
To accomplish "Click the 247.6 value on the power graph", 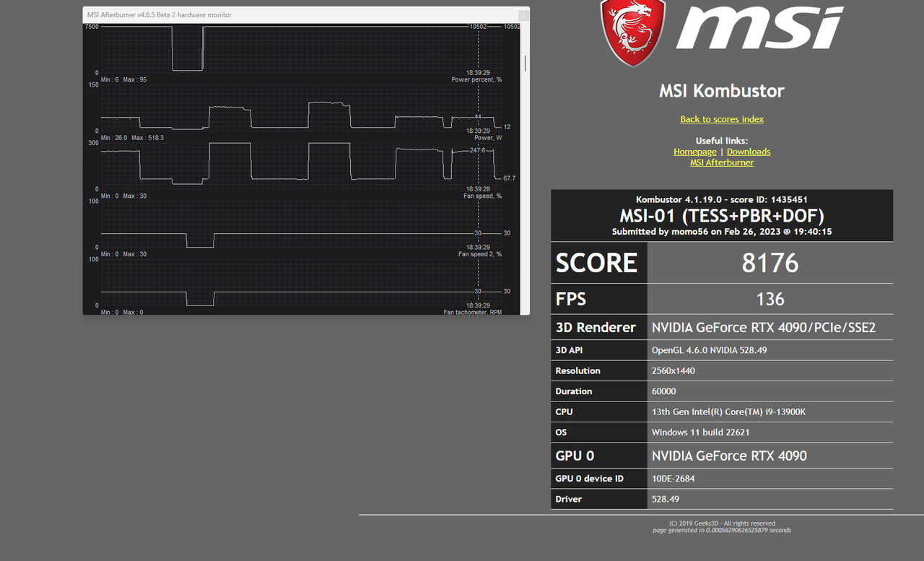I will tap(478, 150).
